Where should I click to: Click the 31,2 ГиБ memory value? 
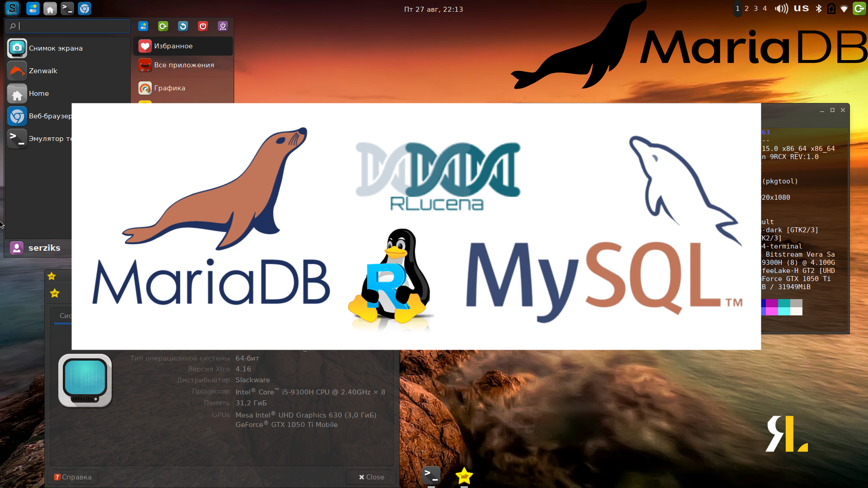click(x=251, y=403)
